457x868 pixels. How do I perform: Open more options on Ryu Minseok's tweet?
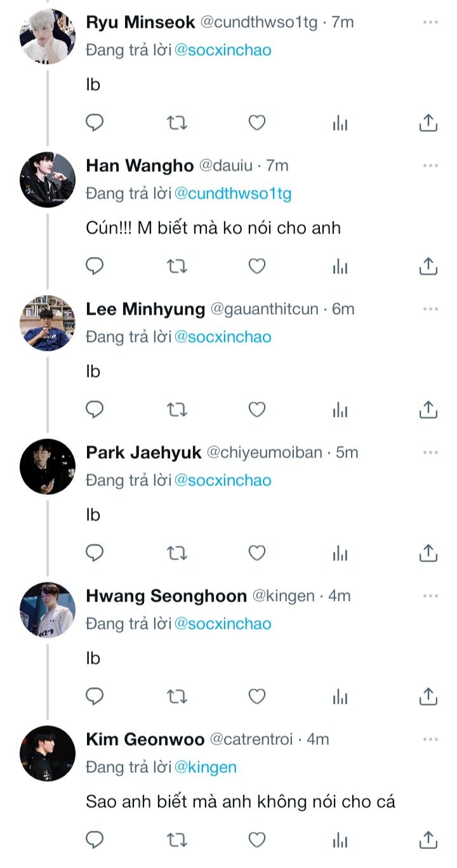(430, 22)
